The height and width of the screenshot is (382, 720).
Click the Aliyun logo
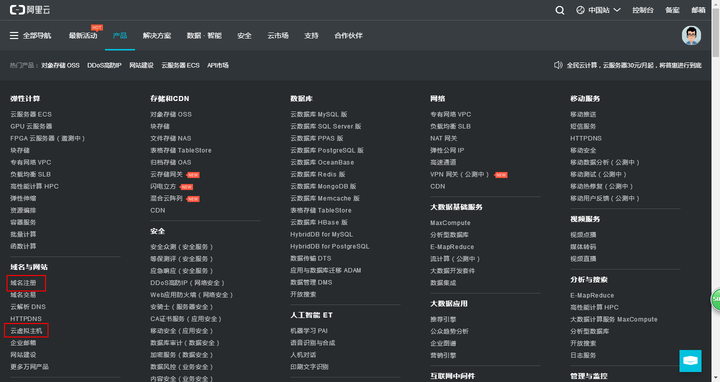point(30,10)
